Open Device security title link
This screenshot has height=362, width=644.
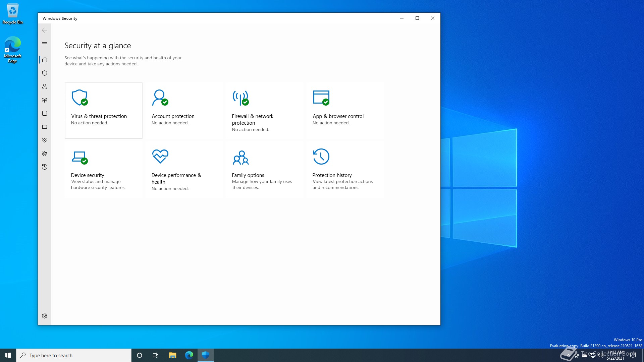click(x=88, y=175)
